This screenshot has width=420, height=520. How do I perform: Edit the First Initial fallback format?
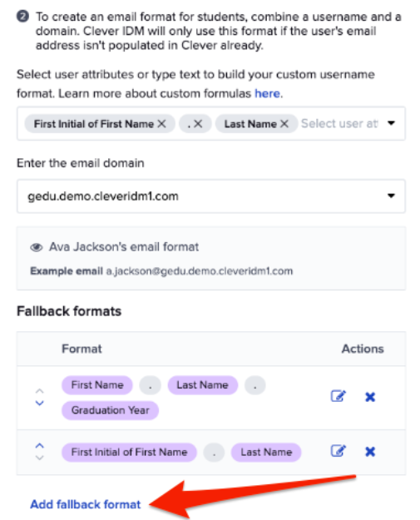pyautogui.click(x=338, y=451)
